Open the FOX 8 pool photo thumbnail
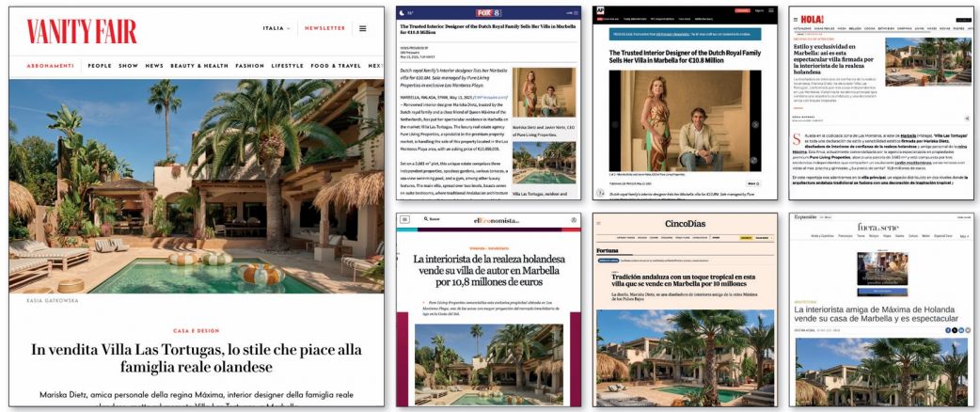Image resolution: width=980 pixels, height=412 pixels. [544, 163]
